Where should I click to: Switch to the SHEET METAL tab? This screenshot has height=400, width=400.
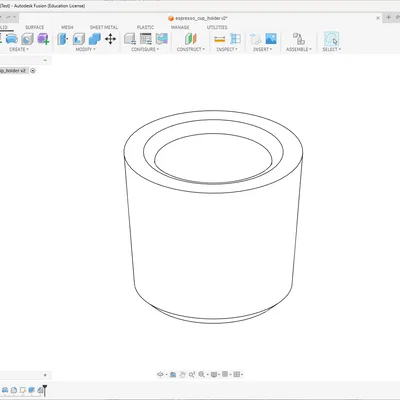click(x=104, y=27)
